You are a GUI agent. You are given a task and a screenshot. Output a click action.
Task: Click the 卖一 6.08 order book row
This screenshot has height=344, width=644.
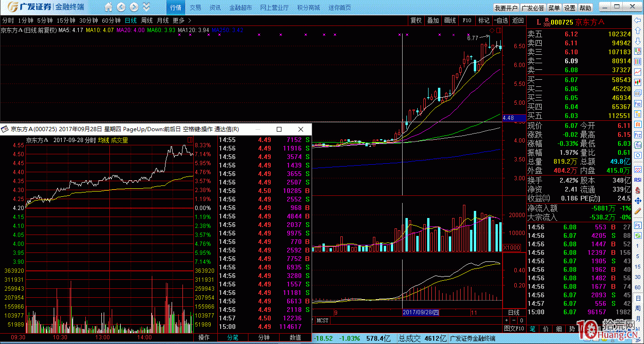[x=579, y=70]
